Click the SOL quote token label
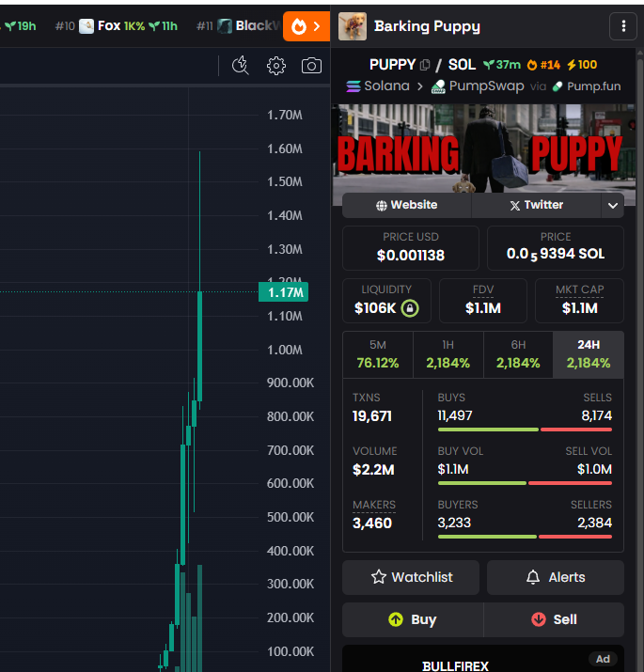The width and height of the screenshot is (644, 672). [x=462, y=65]
